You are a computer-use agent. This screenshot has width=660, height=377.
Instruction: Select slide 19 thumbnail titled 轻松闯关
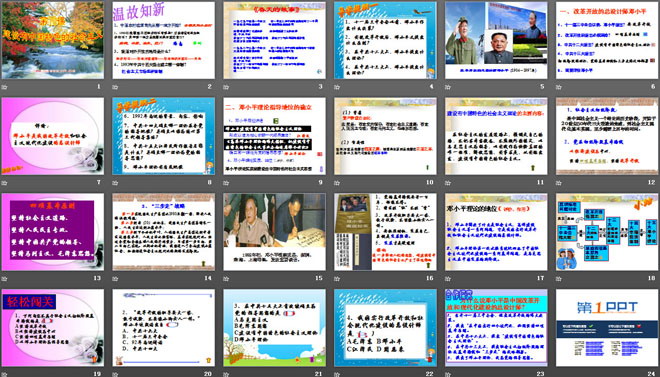point(53,328)
